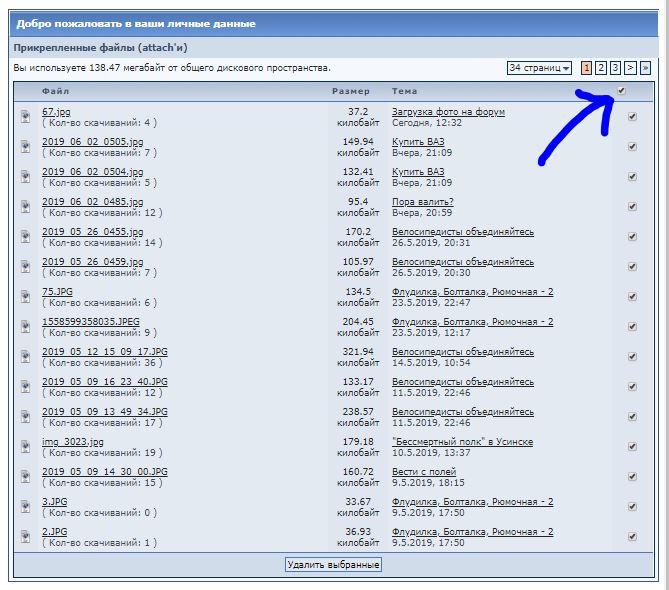Uncheck the checkbox for the 67.jpg row
This screenshot has width=669, height=590.
tap(632, 117)
